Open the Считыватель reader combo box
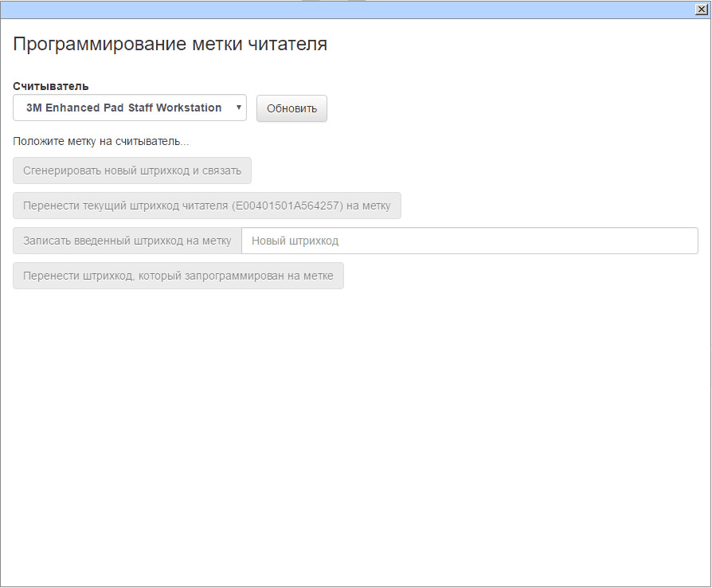 (x=129, y=108)
